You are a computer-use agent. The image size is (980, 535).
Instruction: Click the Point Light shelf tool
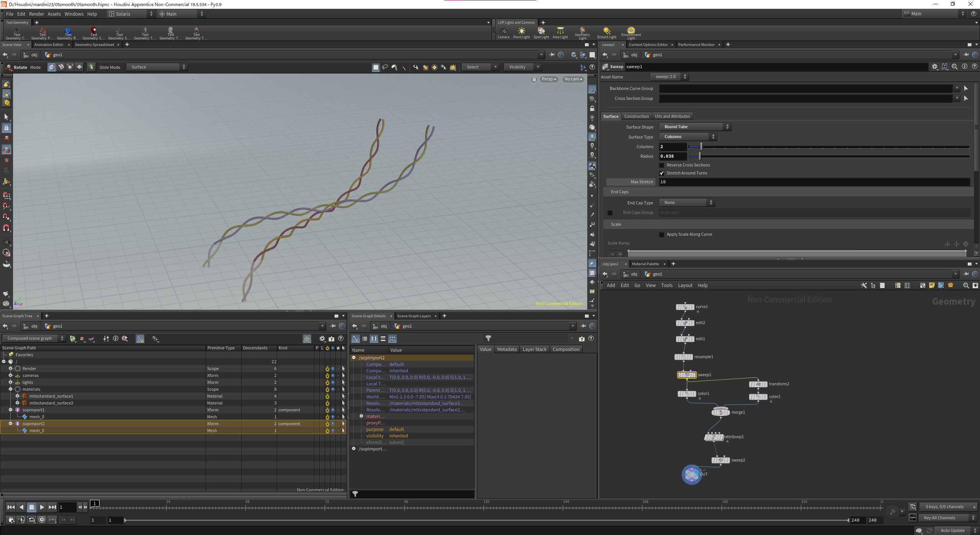(521, 33)
